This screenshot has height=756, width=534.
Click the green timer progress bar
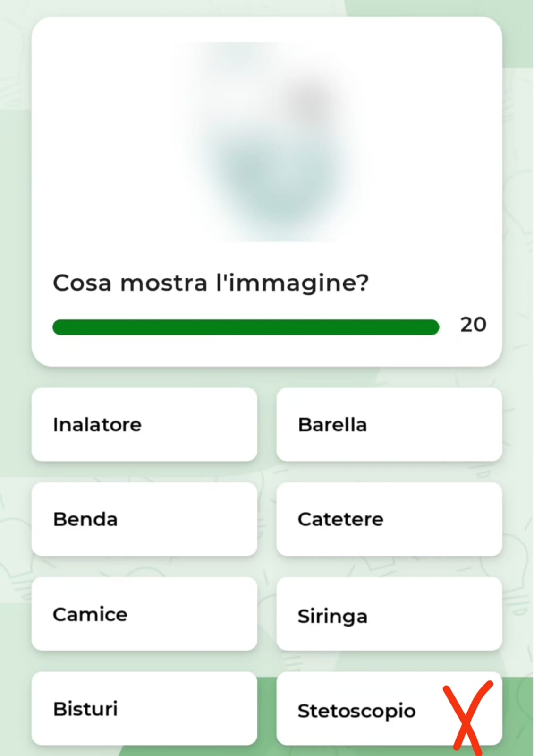coord(246,327)
